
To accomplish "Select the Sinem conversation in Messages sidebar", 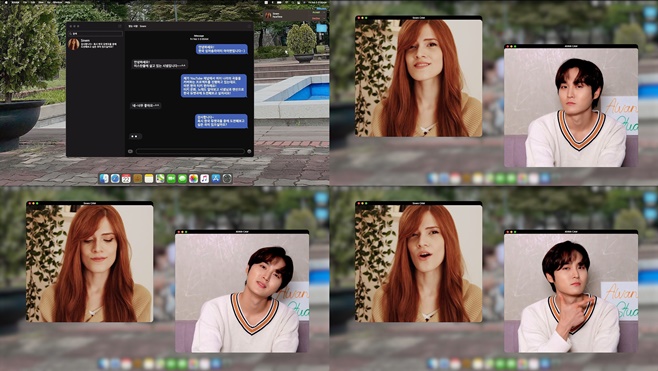I will pos(96,44).
